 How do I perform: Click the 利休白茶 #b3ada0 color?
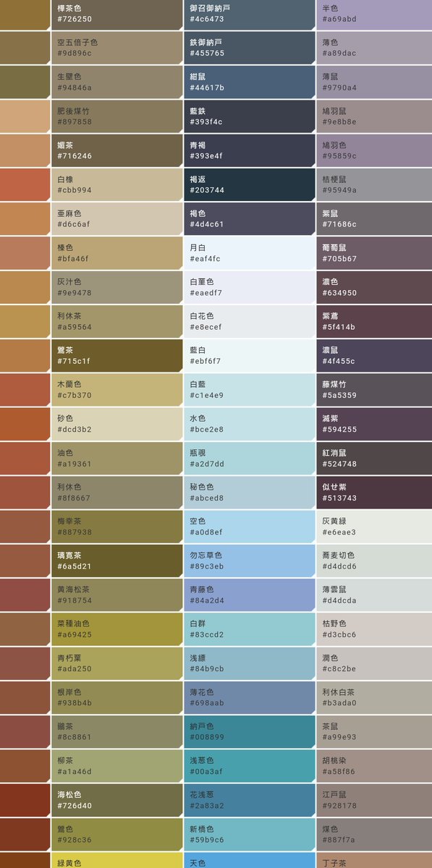click(374, 697)
